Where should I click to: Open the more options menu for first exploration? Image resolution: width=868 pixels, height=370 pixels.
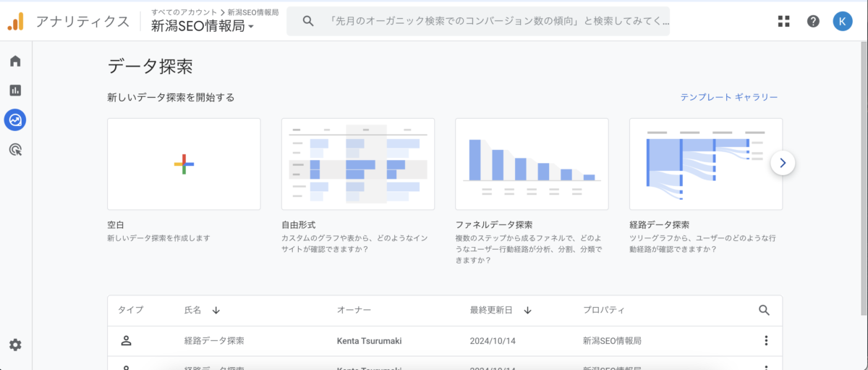[766, 340]
